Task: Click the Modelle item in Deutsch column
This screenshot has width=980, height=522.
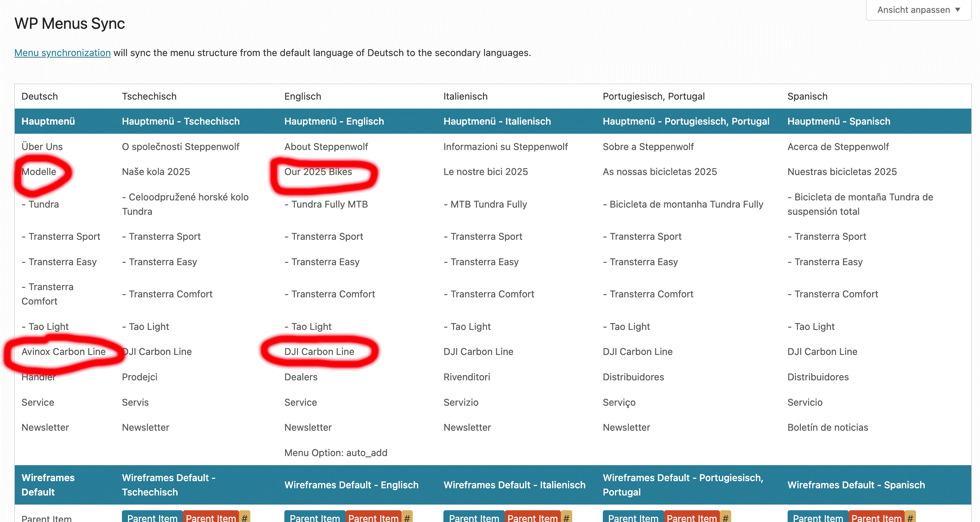Action: tap(39, 172)
